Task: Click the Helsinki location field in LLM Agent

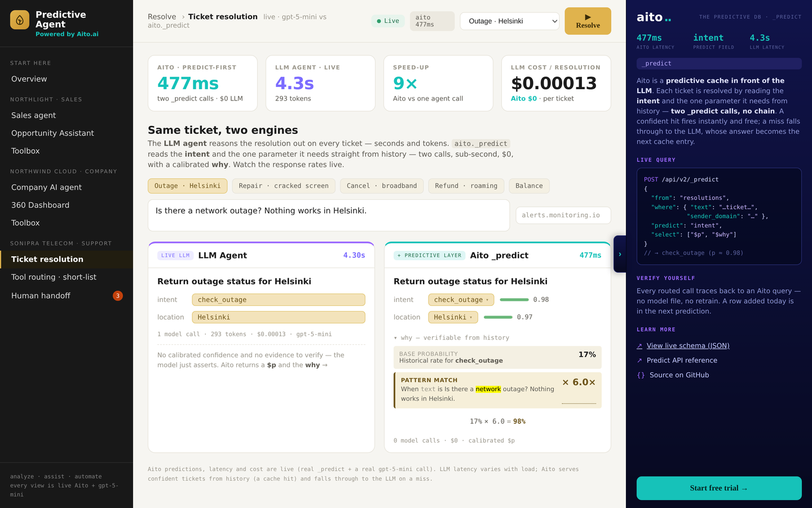Action: (x=279, y=317)
